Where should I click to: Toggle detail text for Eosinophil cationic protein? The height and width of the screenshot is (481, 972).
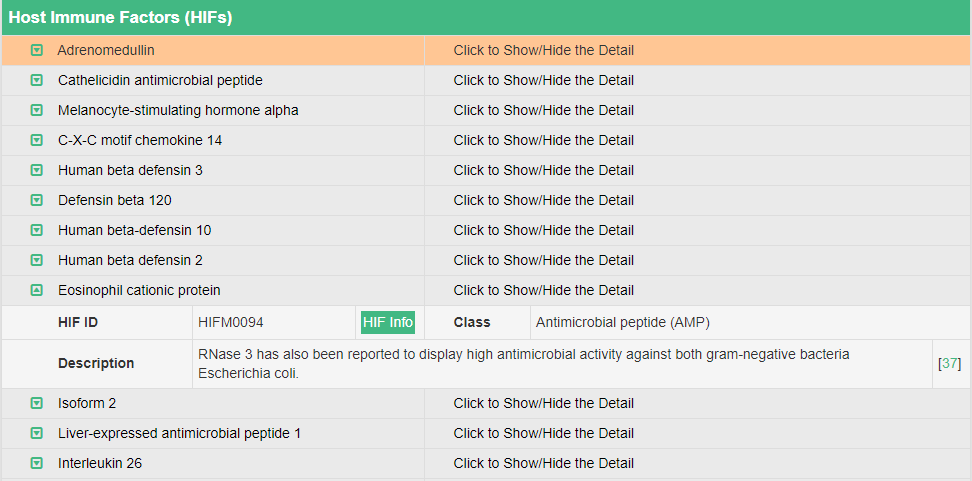pyautogui.click(x=543, y=290)
